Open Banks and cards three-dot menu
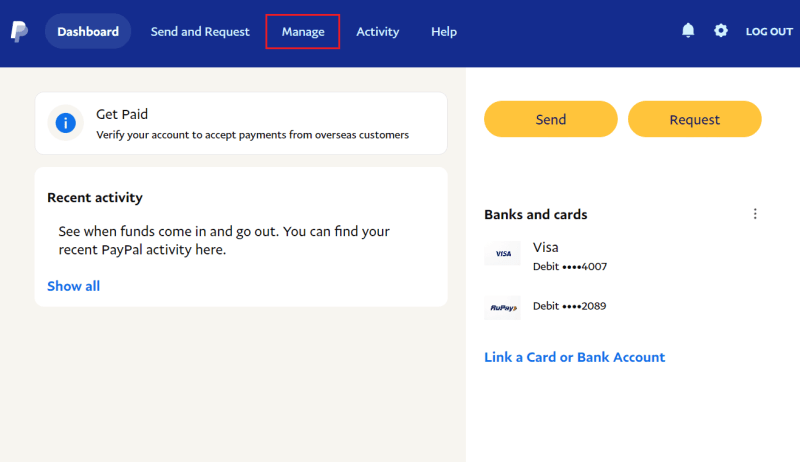 tap(755, 214)
